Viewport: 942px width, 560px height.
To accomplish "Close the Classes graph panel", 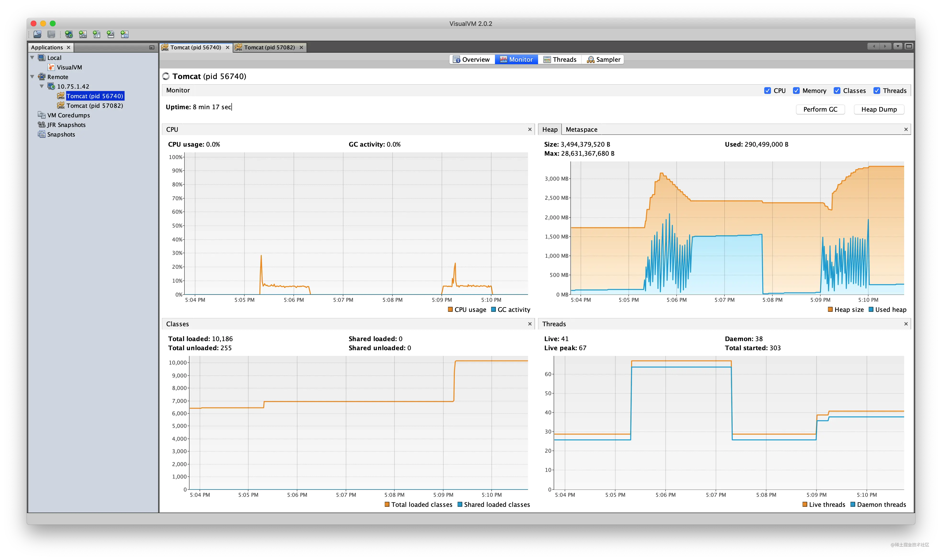I will click(530, 324).
